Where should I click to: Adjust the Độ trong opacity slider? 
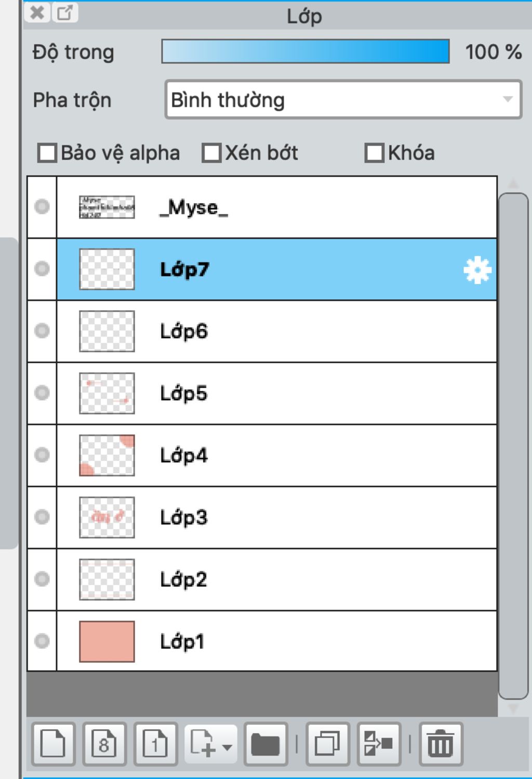(x=305, y=51)
